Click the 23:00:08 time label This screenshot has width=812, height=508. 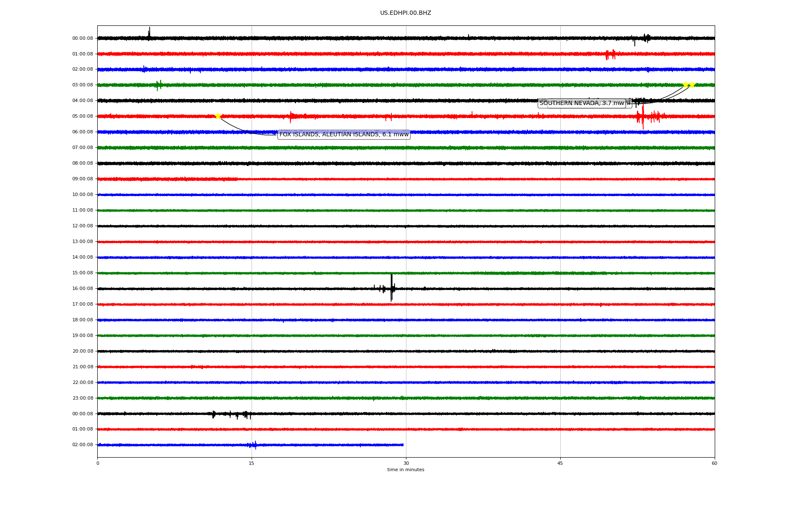(82, 398)
